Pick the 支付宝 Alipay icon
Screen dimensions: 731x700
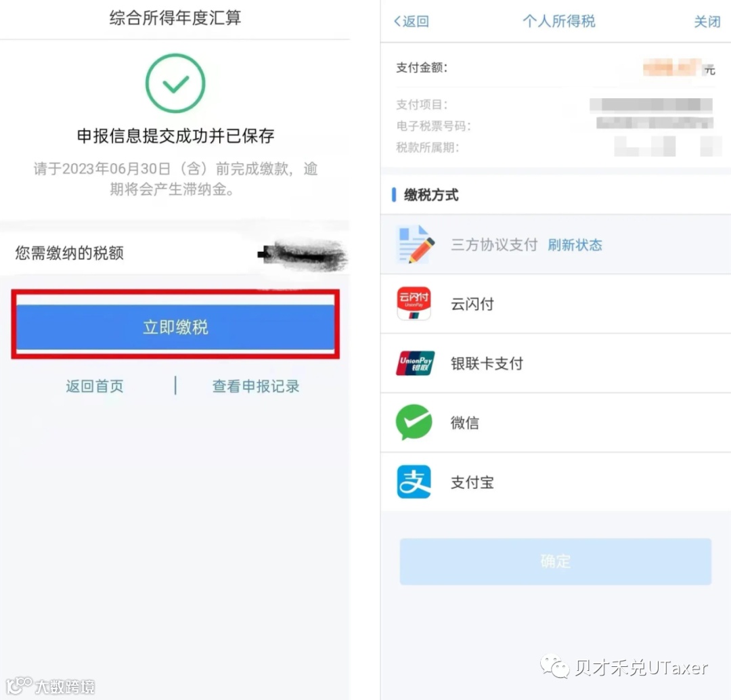click(x=414, y=481)
